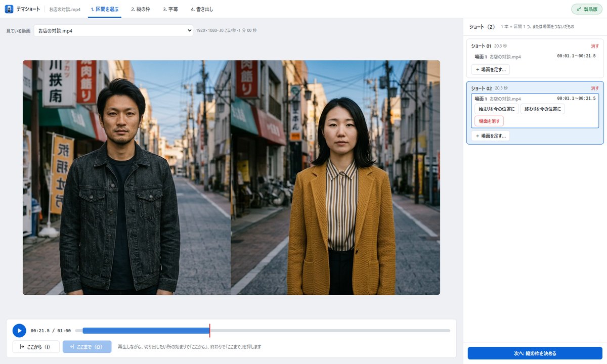Click ここまで (O) to set the end point

(87, 347)
